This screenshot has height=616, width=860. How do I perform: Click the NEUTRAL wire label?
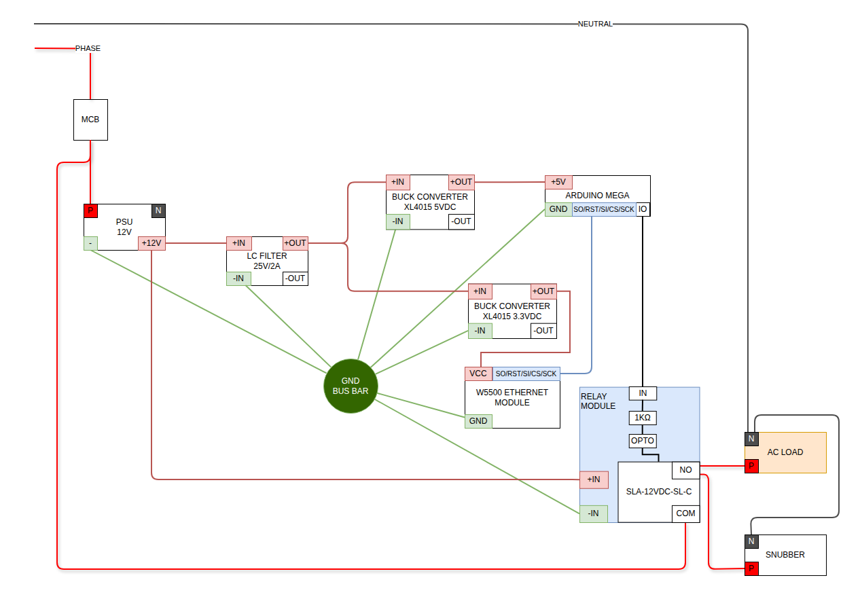tap(594, 23)
